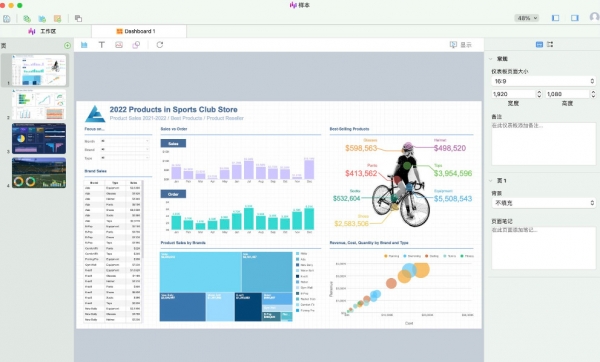The width and height of the screenshot is (600, 362).
Task: Click the 页面笔记 page notes text area
Action: 543,248
